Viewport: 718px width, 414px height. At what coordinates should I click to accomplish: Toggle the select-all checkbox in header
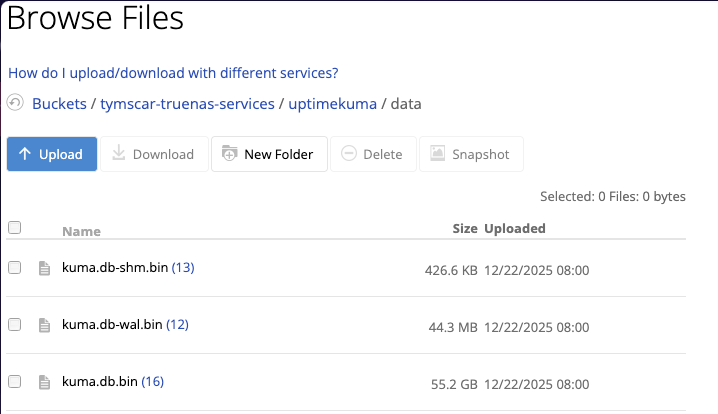point(15,228)
